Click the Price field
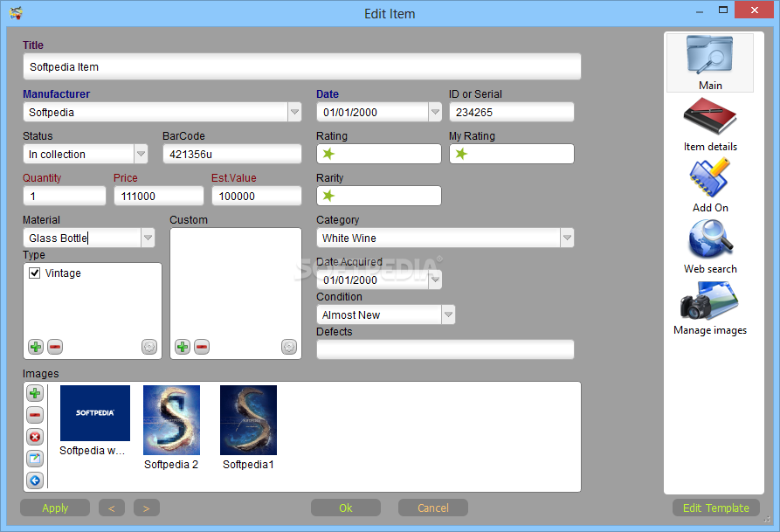This screenshot has width=780, height=532. point(159,196)
